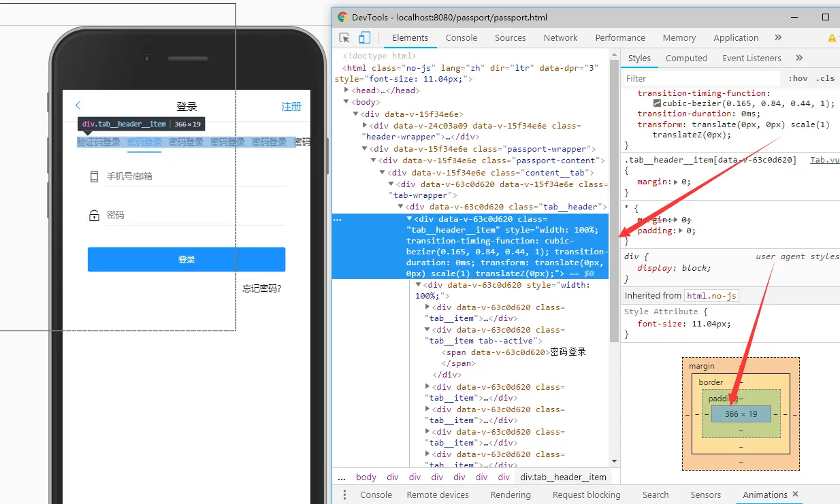Open the Sources panel tab
This screenshot has width=840, height=504.
pos(511,38)
